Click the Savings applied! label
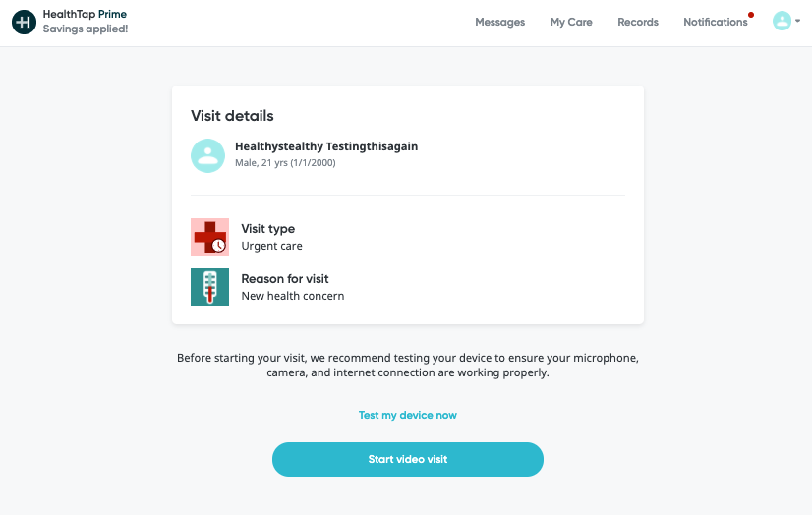812x515 pixels. [86, 29]
